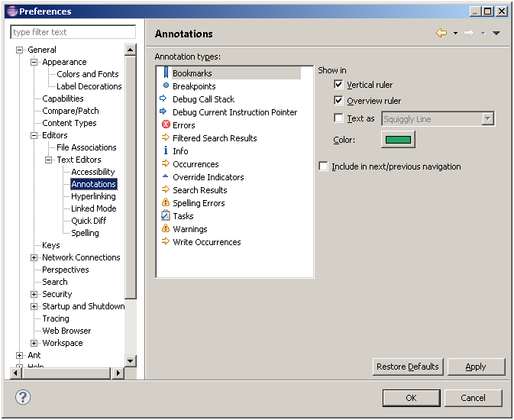Click the Cancel button
Image resolution: width=514 pixels, height=420 pixels.
pyautogui.click(x=473, y=398)
